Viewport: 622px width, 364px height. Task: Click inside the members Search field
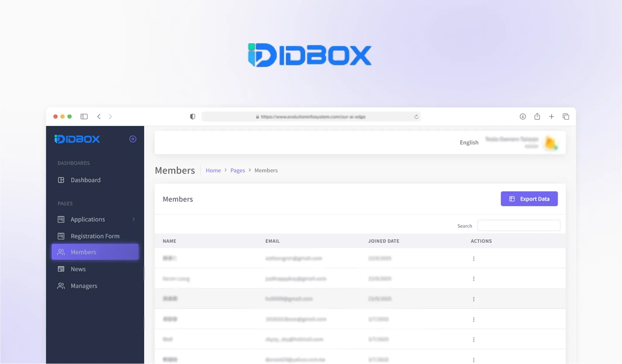pyautogui.click(x=518, y=226)
